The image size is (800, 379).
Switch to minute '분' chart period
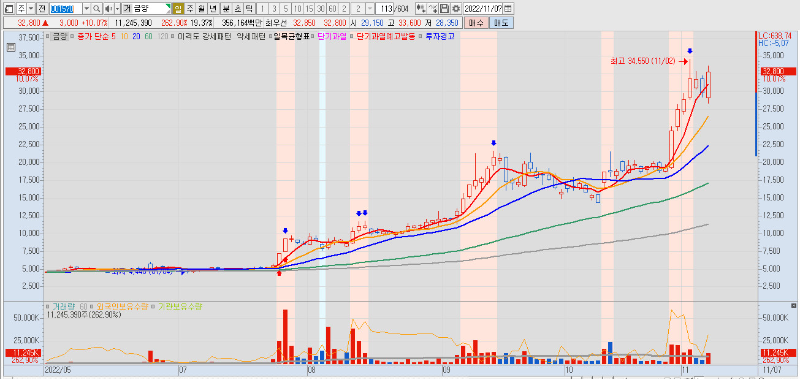click(226, 9)
